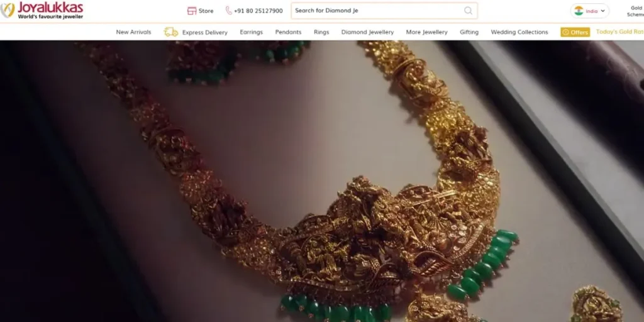The width and height of the screenshot is (644, 322).
Task: Click the India flag icon
Action: pos(579,11)
